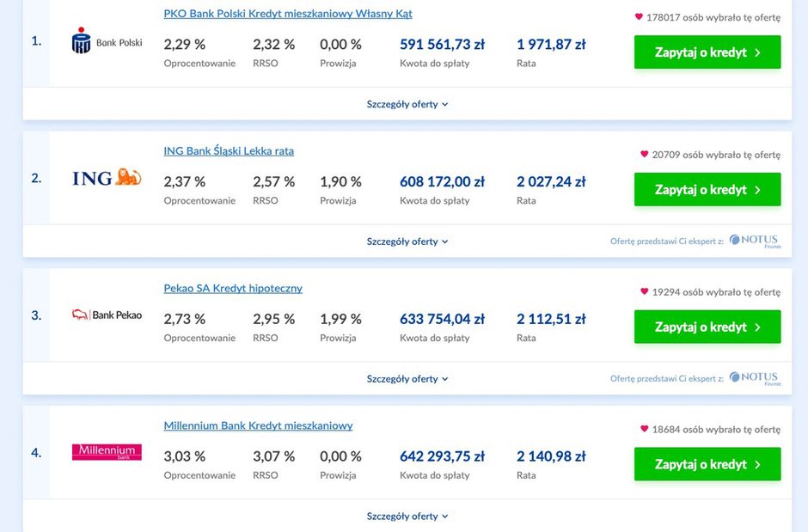Viewport: 808px width, 532px height.
Task: Click the ranking number 4. of Millennium offer
Action: pyautogui.click(x=36, y=453)
